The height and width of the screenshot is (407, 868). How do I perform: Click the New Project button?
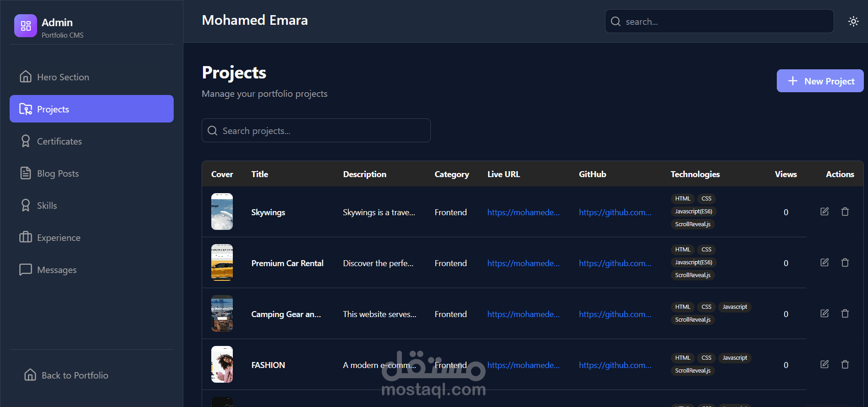[x=820, y=81]
